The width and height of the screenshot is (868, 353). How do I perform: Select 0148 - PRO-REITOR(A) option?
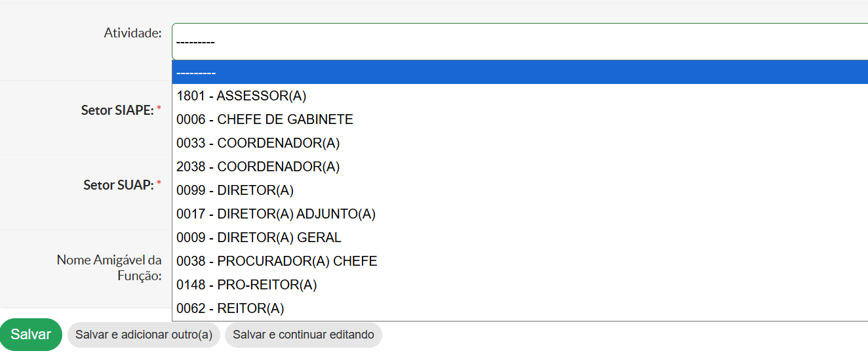click(247, 285)
